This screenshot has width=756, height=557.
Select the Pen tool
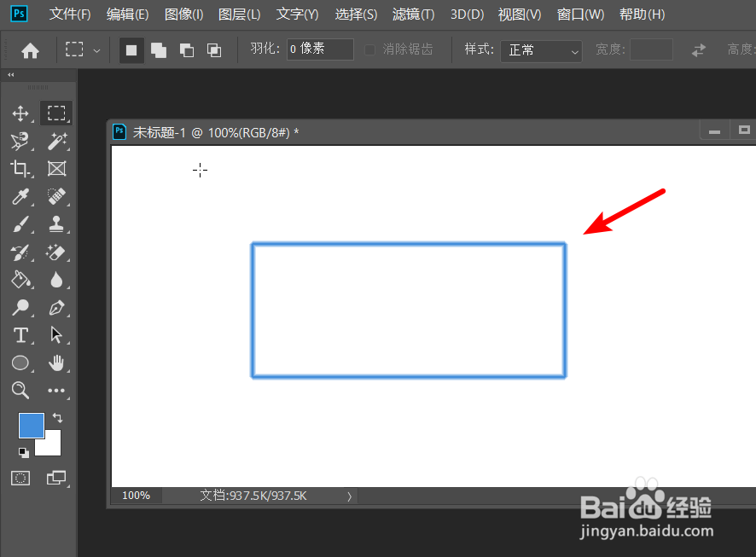click(57, 307)
